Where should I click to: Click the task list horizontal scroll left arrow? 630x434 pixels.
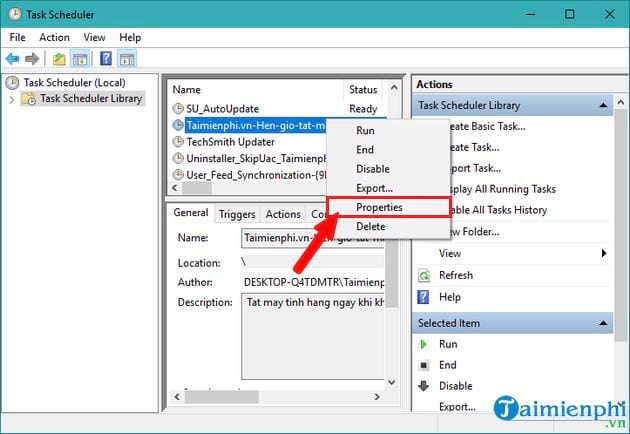coord(175,188)
